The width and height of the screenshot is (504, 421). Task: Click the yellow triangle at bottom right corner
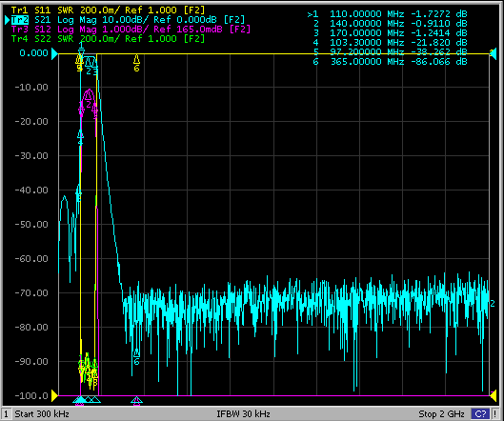coord(493,396)
